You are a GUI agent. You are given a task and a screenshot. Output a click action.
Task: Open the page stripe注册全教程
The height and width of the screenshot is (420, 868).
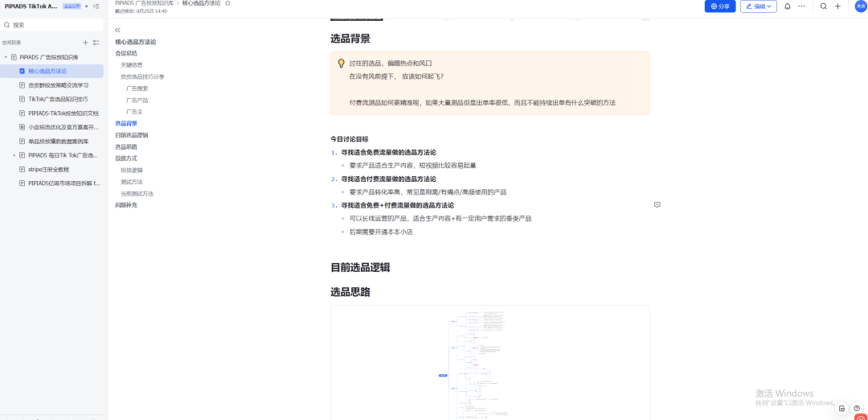pyautogui.click(x=49, y=169)
